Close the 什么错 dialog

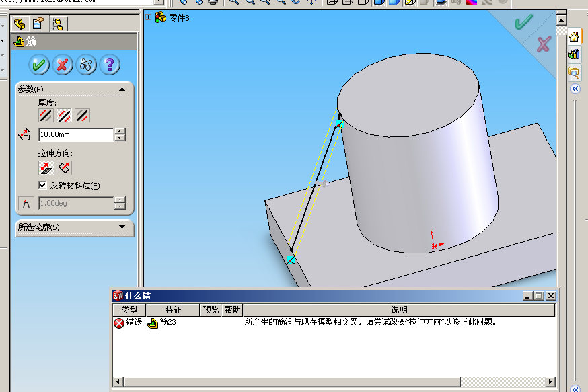pyautogui.click(x=551, y=296)
